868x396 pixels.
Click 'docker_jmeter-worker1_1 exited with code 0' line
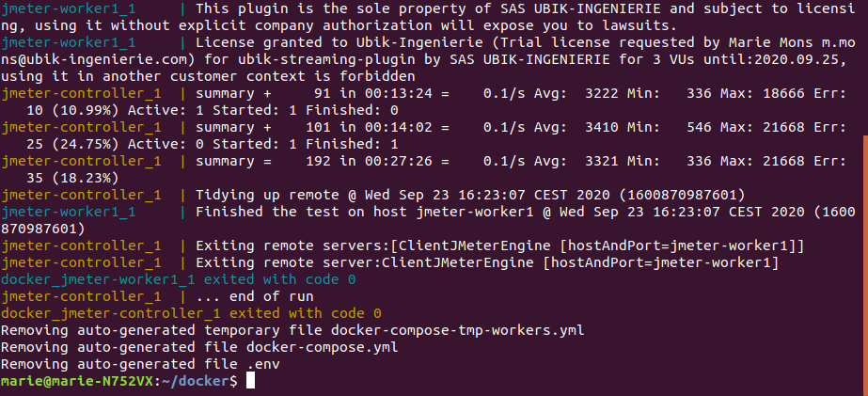pyautogui.click(x=179, y=279)
